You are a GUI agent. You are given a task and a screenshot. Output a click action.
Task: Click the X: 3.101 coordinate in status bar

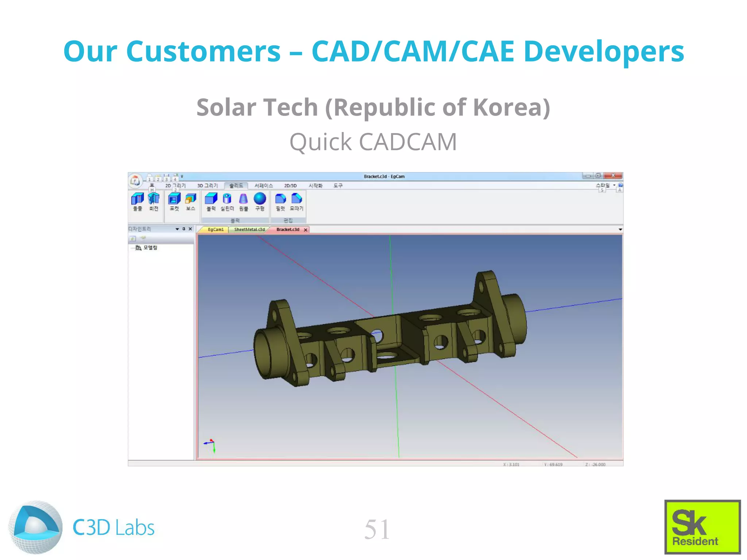tap(511, 464)
